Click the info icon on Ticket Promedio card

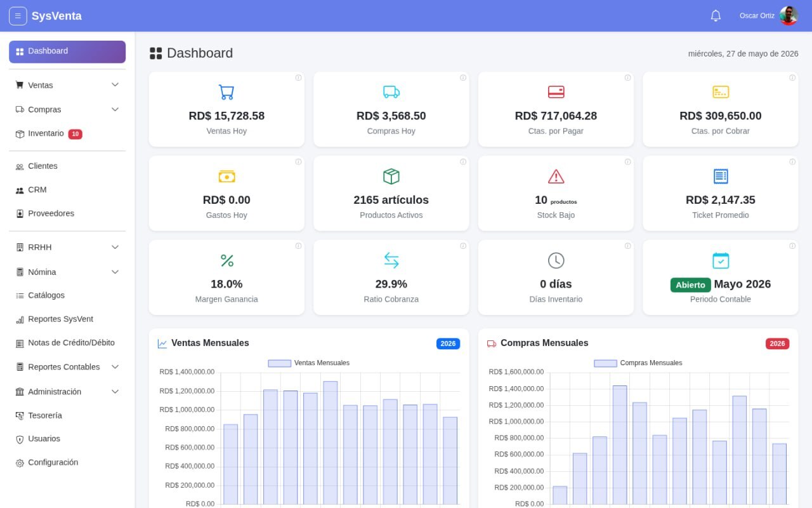792,162
